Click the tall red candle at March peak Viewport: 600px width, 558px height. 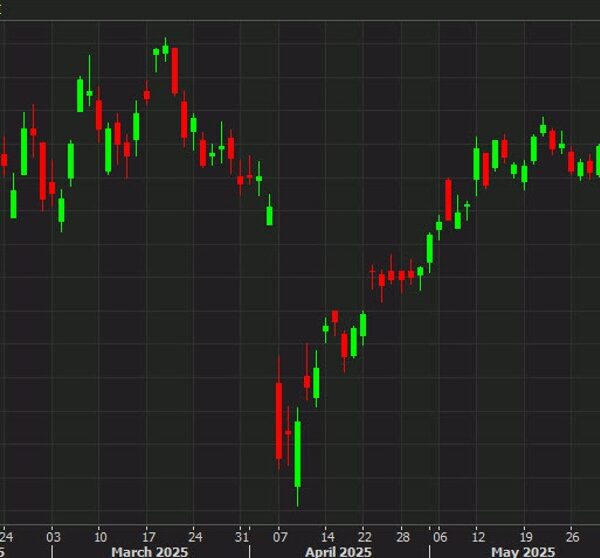pos(175,70)
